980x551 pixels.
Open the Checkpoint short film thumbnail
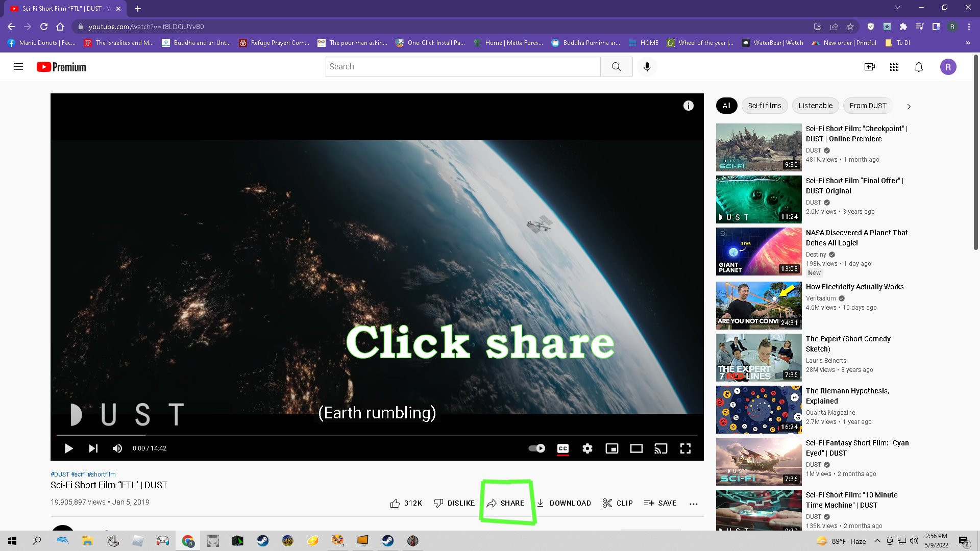758,147
